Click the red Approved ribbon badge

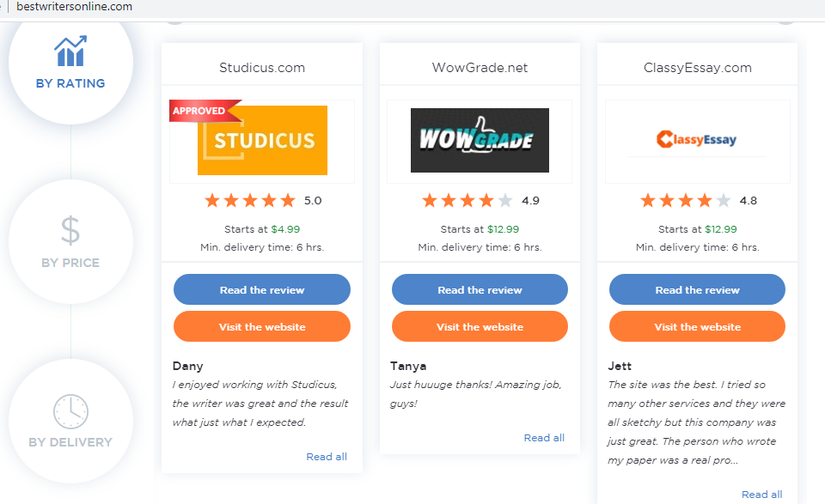[202, 111]
